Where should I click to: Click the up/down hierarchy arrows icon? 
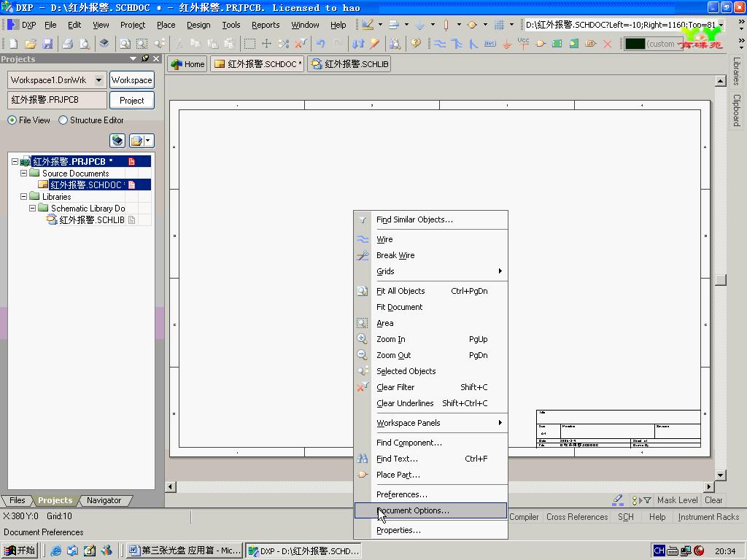pos(357,44)
